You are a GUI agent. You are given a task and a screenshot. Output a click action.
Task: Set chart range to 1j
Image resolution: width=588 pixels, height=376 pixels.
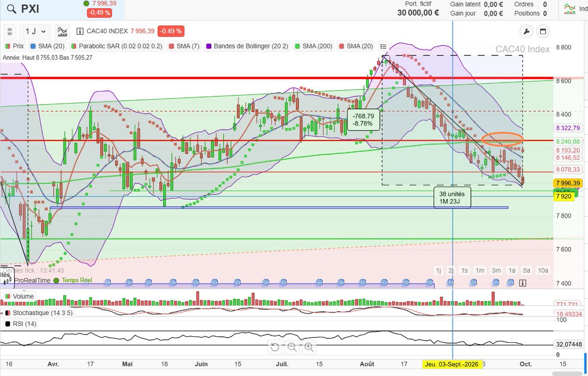coord(439,270)
